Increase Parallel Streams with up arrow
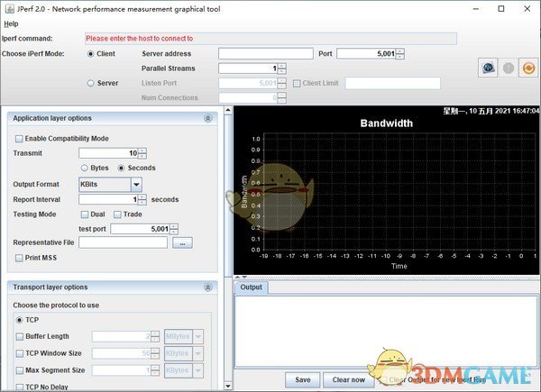This screenshot has width=541, height=392. coord(282,66)
